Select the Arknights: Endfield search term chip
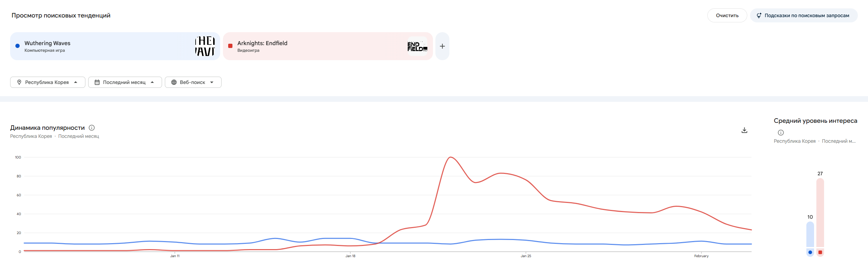The width and height of the screenshot is (868, 275). point(315,46)
